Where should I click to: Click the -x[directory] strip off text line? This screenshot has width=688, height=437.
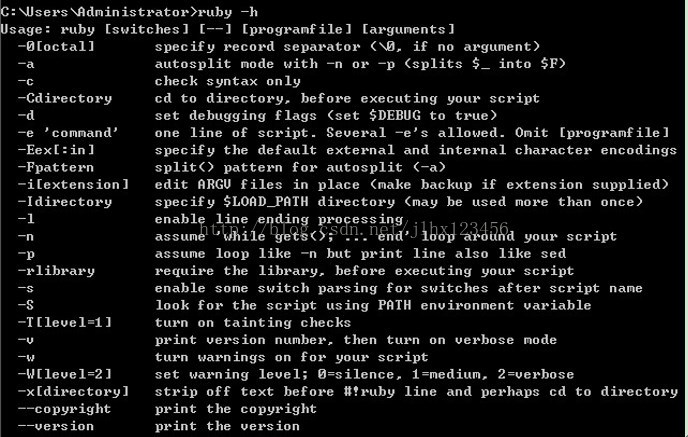348,391
